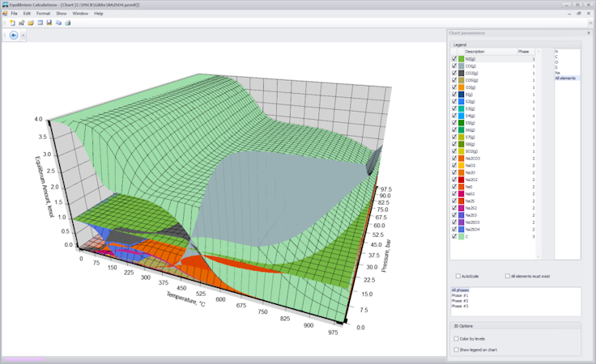Uncheck the Na2SO4 legend entry

click(x=453, y=229)
